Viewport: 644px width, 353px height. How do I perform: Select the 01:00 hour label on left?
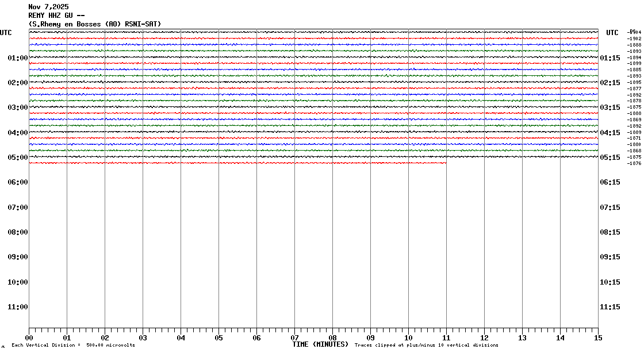click(x=18, y=58)
